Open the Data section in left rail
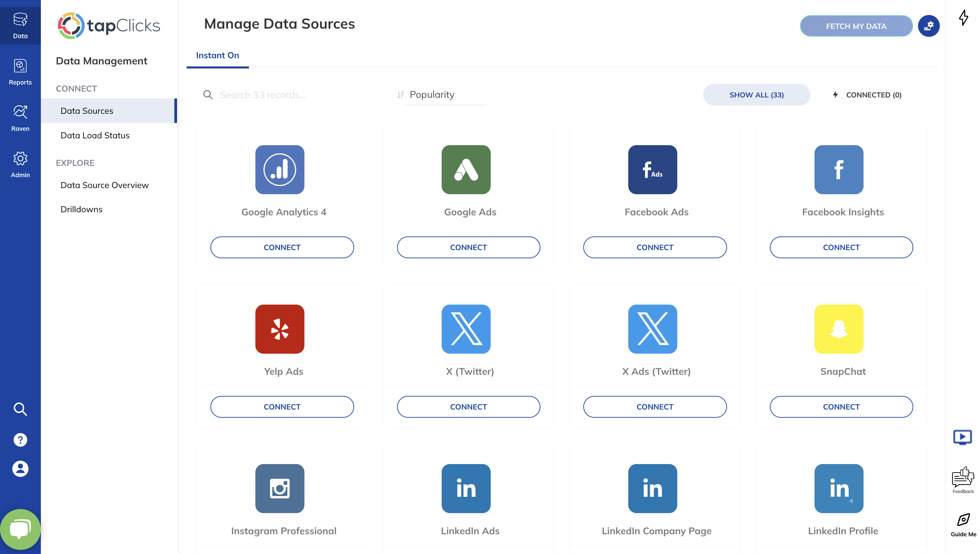Image resolution: width=980 pixels, height=554 pixels. tap(20, 26)
